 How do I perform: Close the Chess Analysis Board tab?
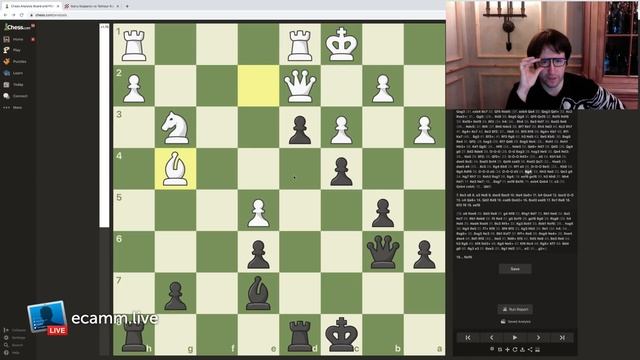pos(58,6)
